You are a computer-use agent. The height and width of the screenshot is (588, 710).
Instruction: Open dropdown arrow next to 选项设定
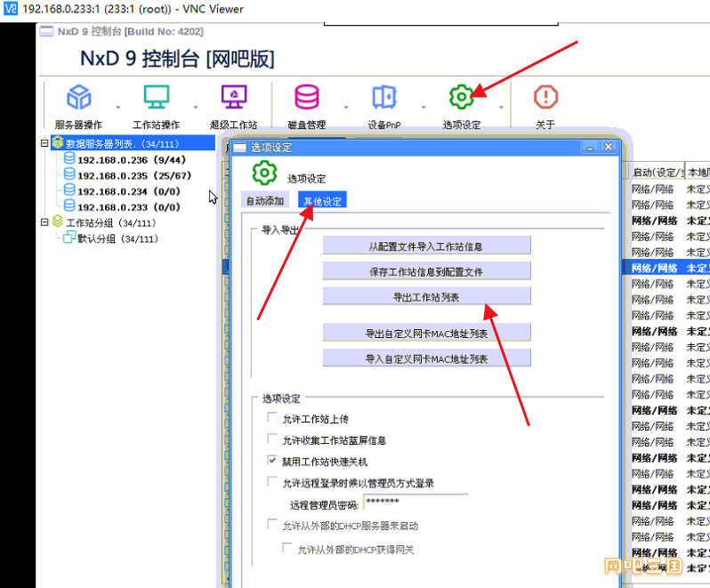pos(501,108)
